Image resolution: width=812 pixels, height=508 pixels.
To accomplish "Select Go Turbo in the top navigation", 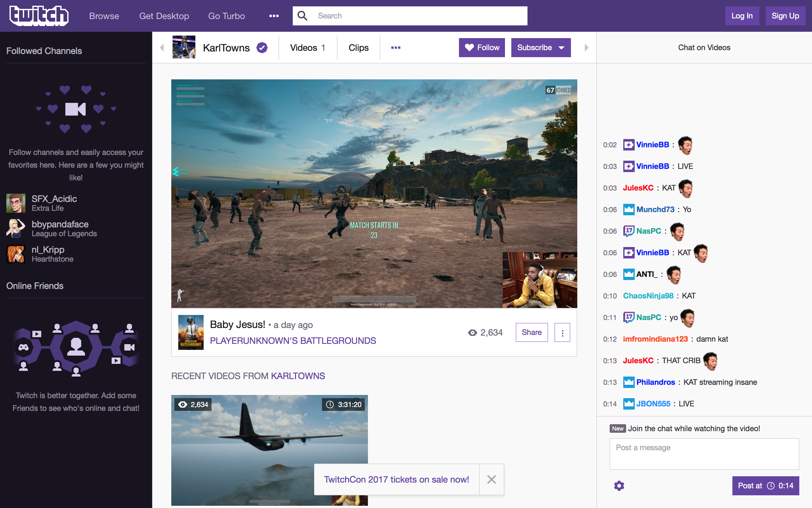I will pyautogui.click(x=226, y=16).
